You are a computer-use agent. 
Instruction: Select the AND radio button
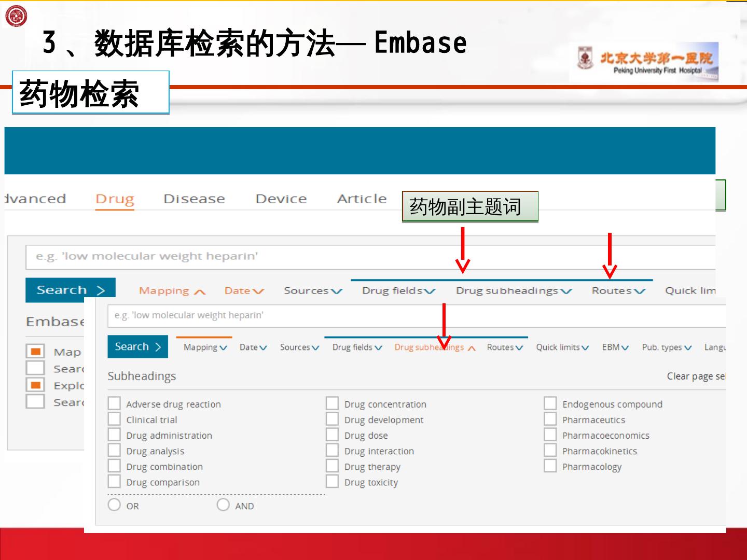(x=223, y=505)
